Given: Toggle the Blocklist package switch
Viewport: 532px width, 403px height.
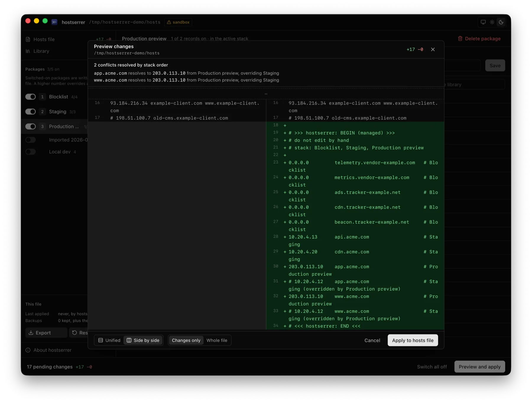Looking at the screenshot, I should (x=30, y=97).
